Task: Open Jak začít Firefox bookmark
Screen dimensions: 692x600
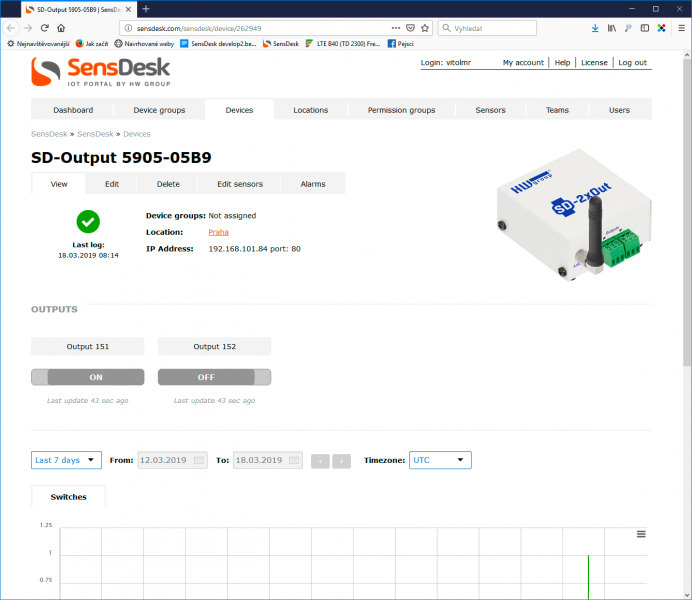Action: coord(92,44)
